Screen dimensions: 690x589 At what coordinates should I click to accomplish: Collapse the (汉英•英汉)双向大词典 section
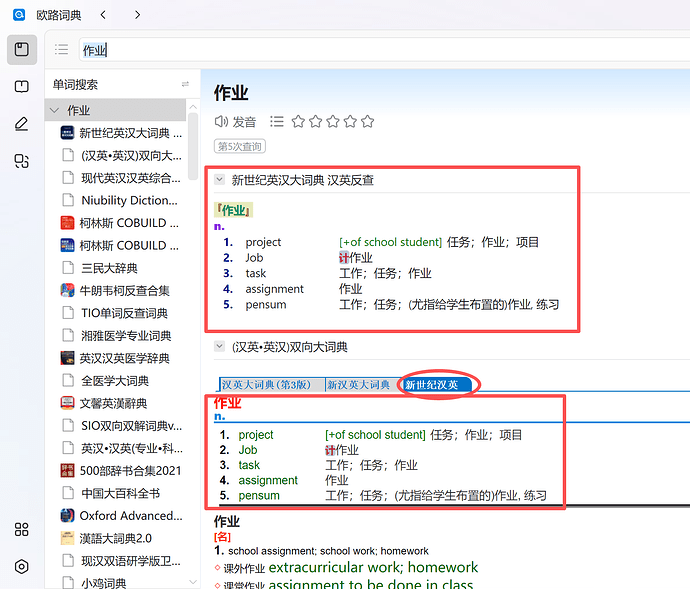coord(219,347)
